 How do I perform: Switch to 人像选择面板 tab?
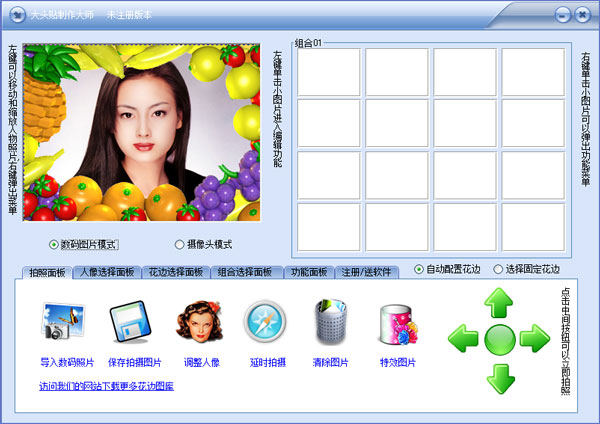click(106, 272)
